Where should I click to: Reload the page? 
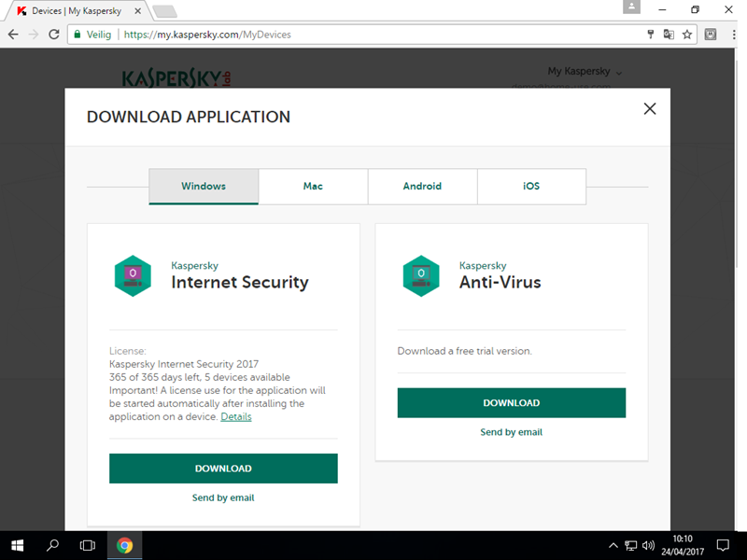(x=54, y=35)
